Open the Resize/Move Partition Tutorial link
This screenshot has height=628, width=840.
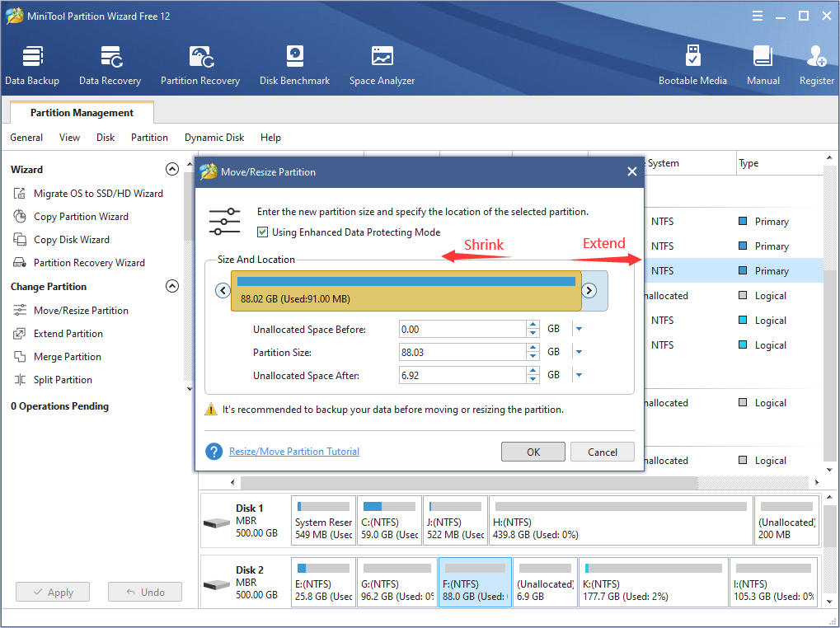click(x=294, y=452)
